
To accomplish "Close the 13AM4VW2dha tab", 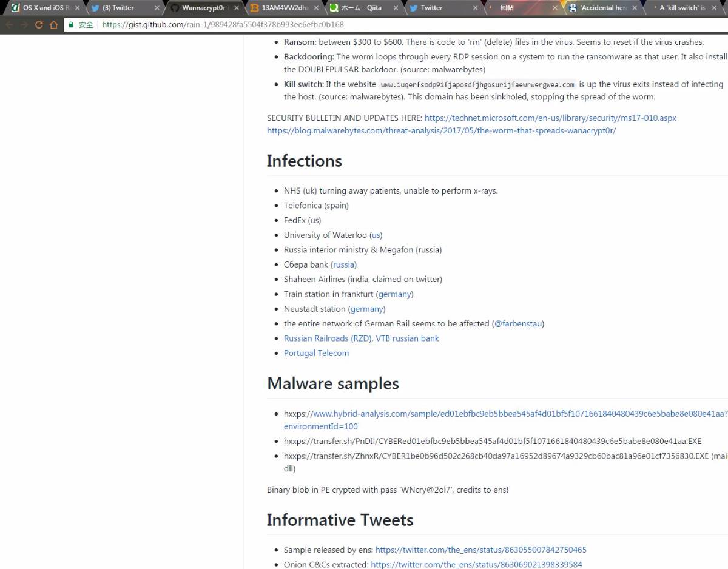I will click(316, 8).
